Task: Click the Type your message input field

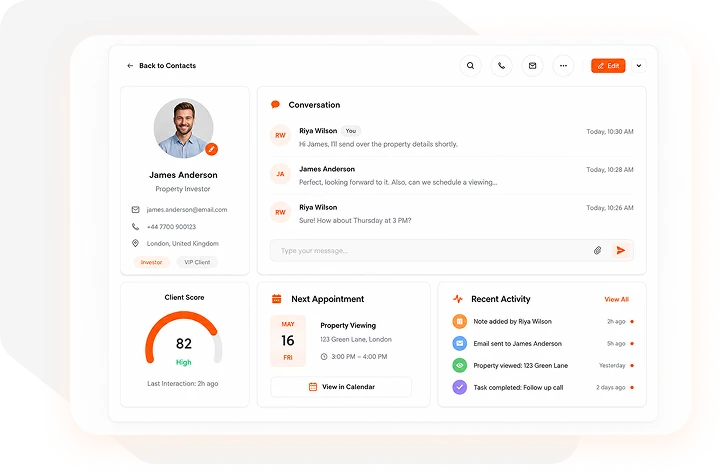Action: (452, 251)
